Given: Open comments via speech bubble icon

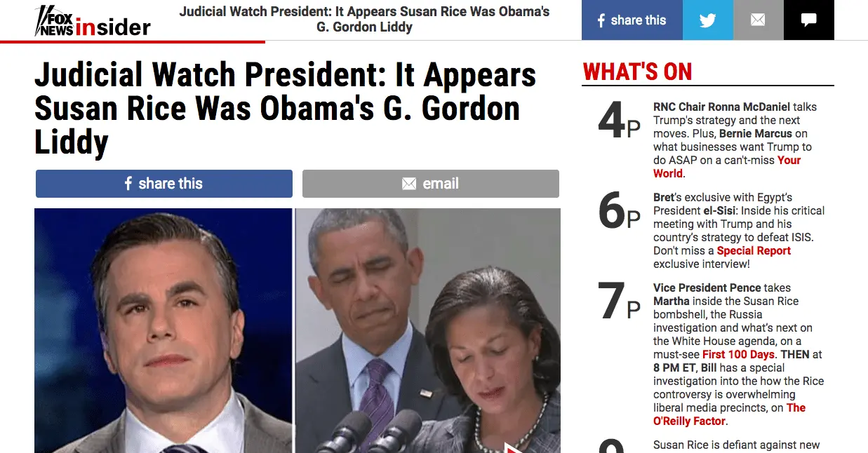Looking at the screenshot, I should click(808, 20).
